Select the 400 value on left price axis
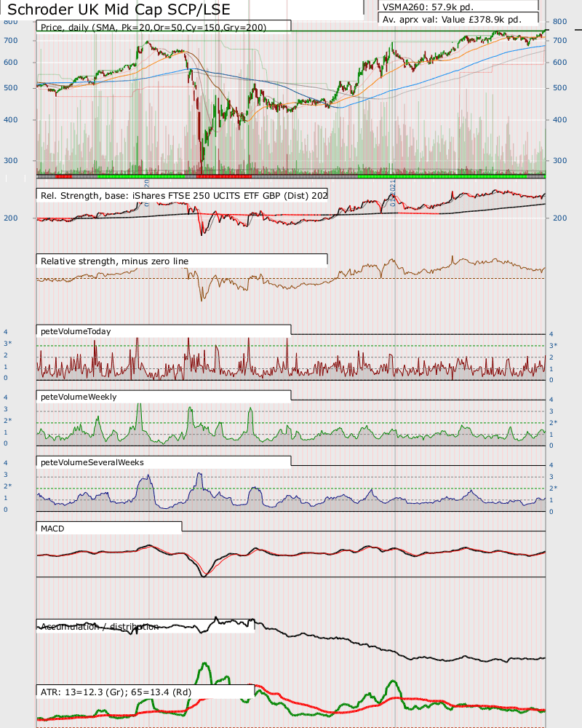The image size is (582, 728). 11,119
